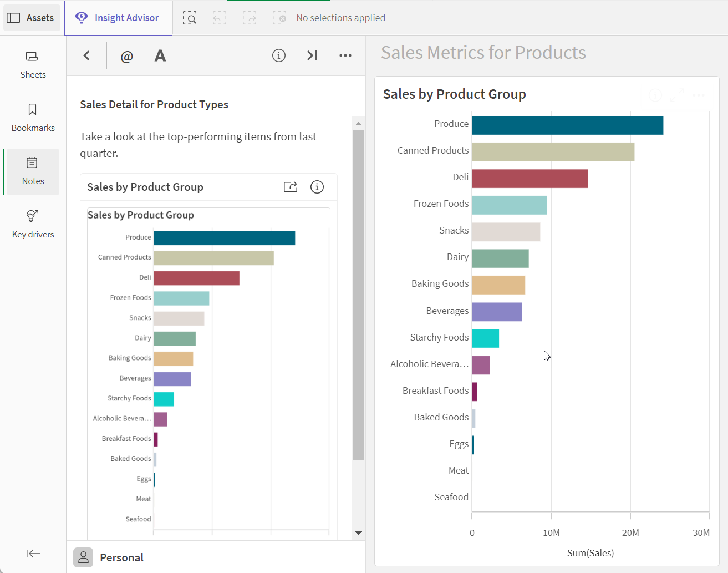Collapse the assets side panel
Screen dimensions: 728x573
click(33, 554)
